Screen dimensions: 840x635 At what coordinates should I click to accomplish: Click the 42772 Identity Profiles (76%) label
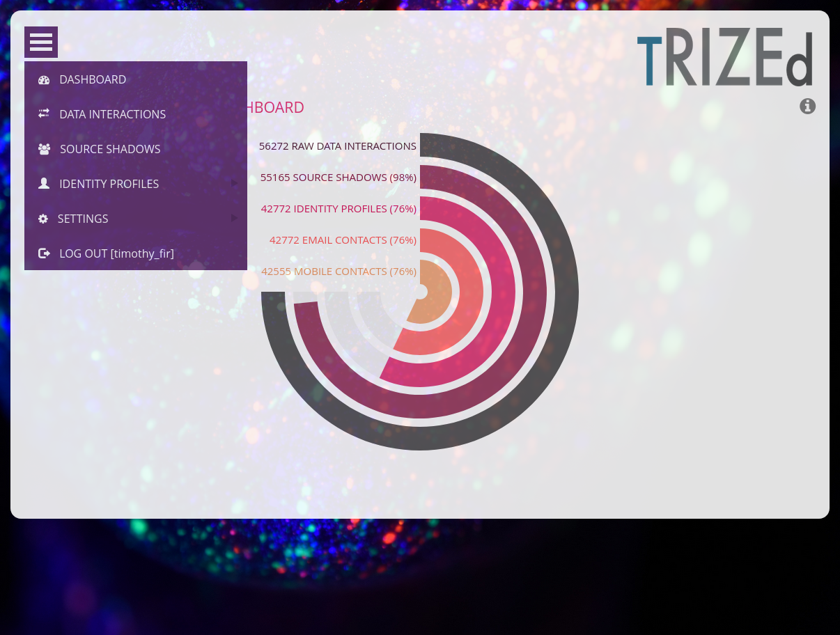coord(339,209)
